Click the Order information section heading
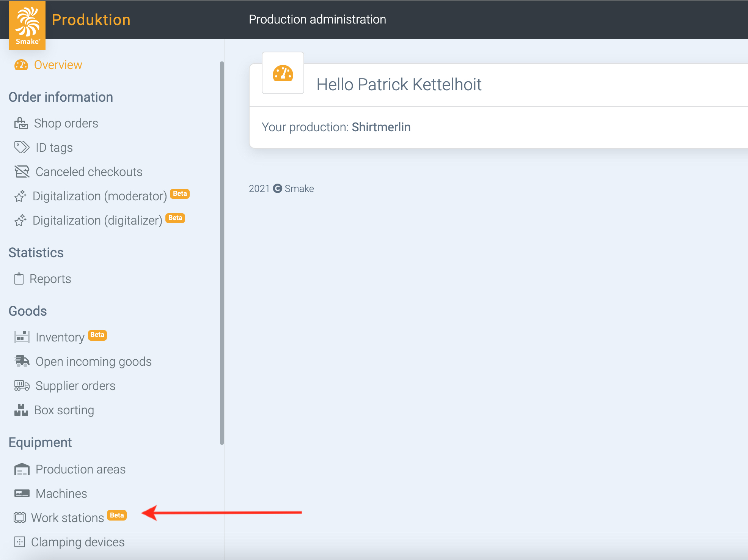748x560 pixels. click(61, 97)
